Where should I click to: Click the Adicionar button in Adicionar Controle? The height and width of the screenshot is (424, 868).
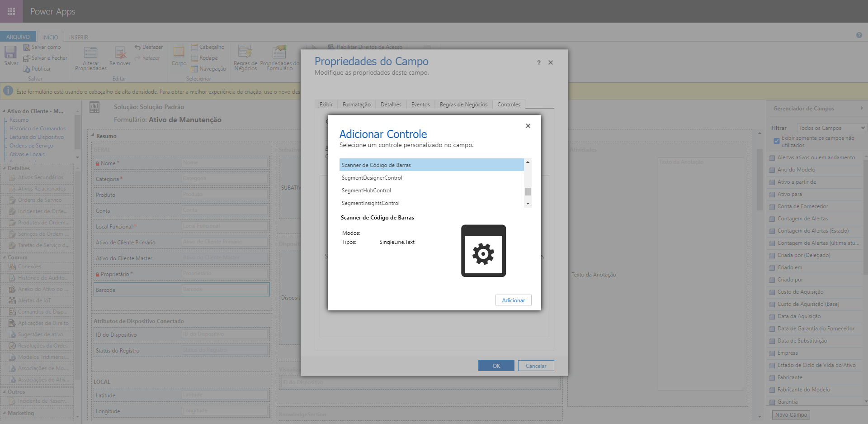(513, 300)
